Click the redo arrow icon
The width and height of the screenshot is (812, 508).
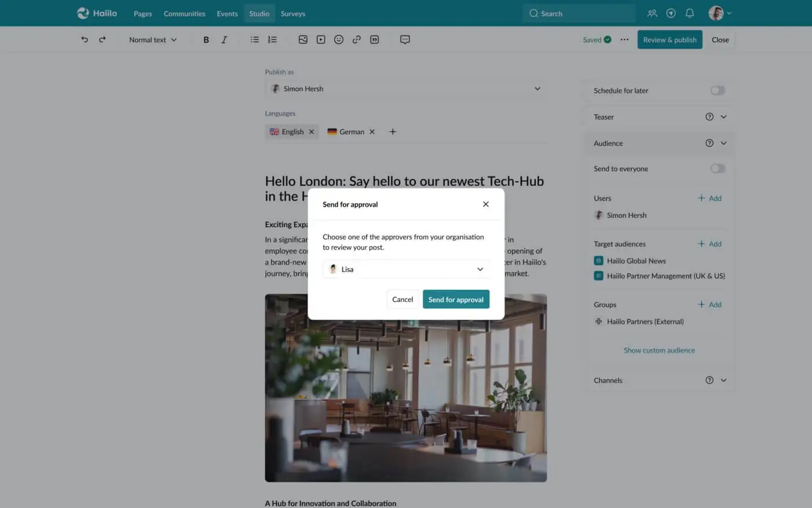[103, 39]
